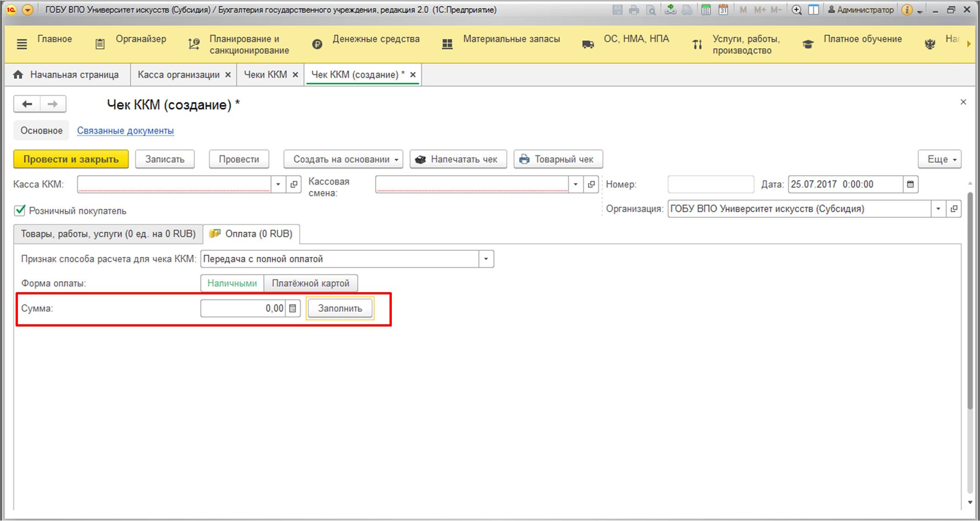The image size is (980, 521).
Task: Click the 'Товарный чек' icon
Action: pyautogui.click(x=524, y=158)
